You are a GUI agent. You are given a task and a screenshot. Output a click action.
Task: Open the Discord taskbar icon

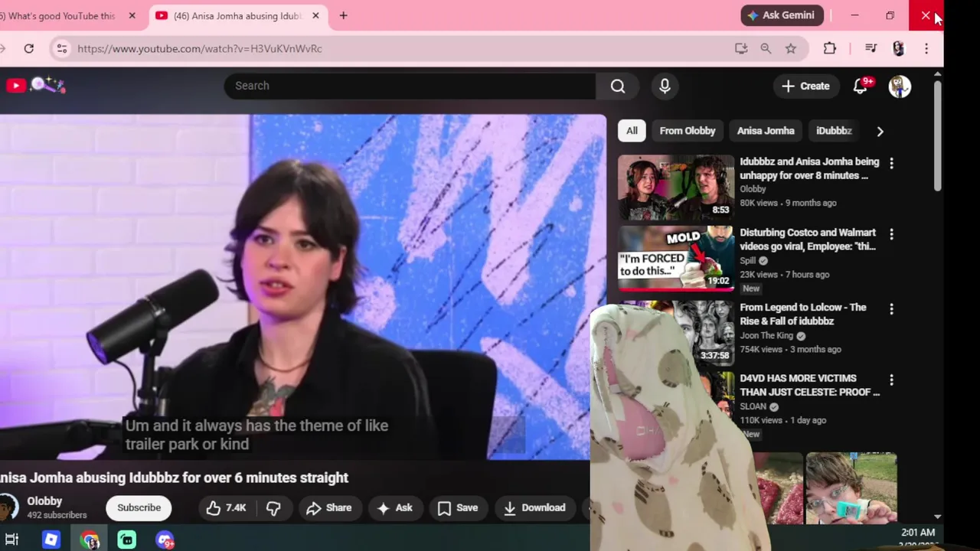165,540
